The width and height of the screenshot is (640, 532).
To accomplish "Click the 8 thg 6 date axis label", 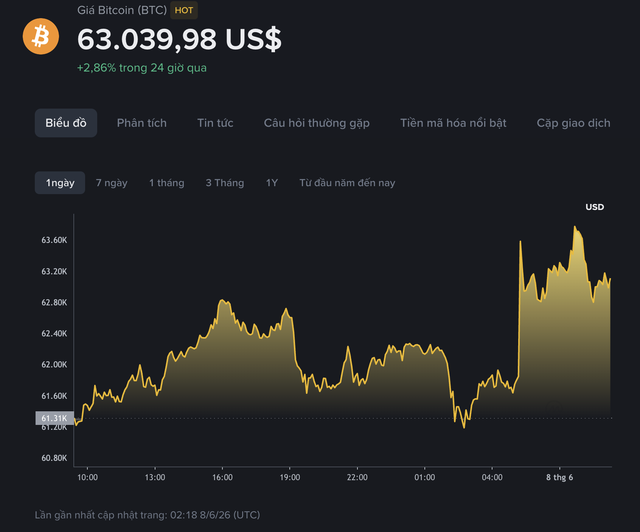I will coord(560,477).
